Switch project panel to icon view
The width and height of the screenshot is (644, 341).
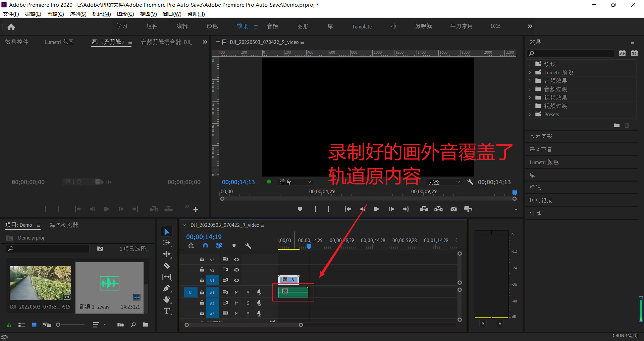(34, 325)
